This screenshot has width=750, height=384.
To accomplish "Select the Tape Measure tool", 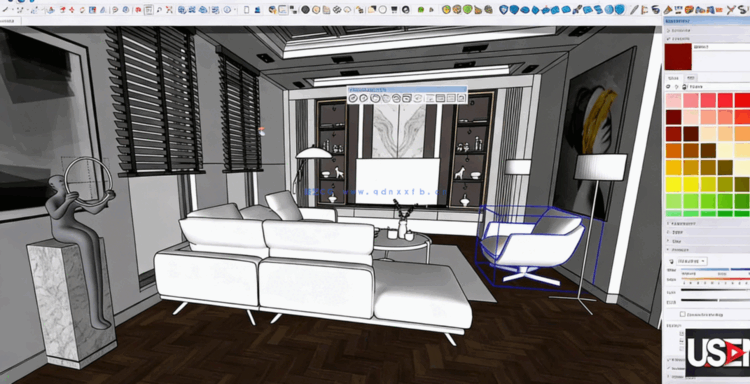I will point(115,10).
